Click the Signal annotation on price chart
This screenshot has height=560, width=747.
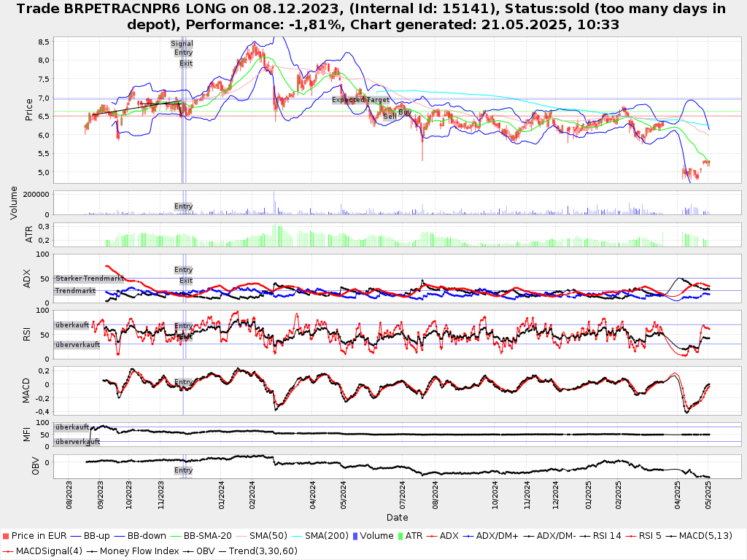coord(182,44)
